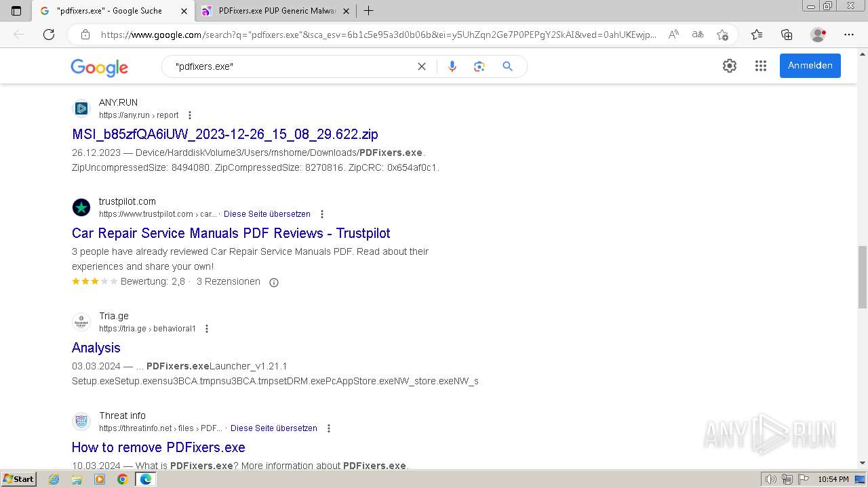Close the PDFixers.exe PUP Generic Malware tab
The width and height of the screenshot is (868, 488).
[x=347, y=11]
